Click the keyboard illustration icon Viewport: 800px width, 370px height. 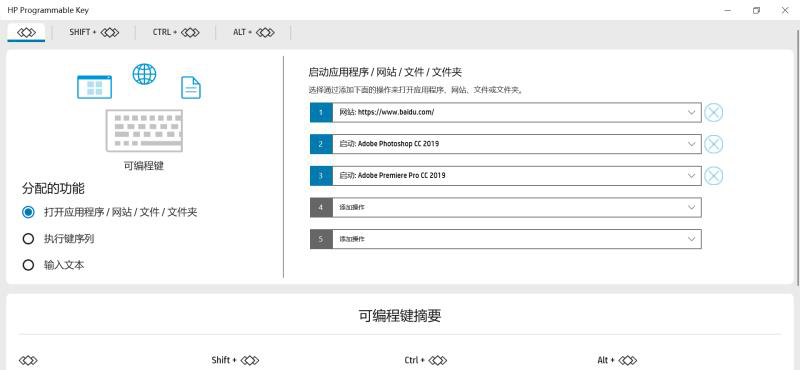144,131
